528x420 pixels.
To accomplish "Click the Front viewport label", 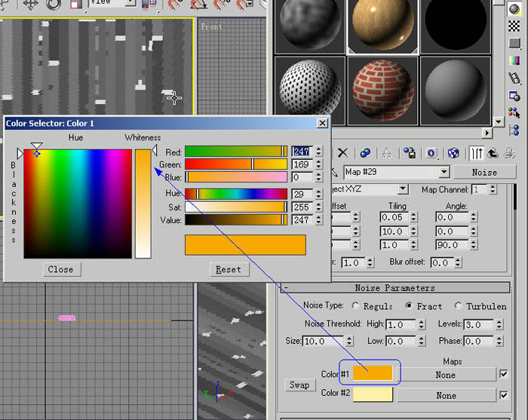I will click(x=211, y=26).
